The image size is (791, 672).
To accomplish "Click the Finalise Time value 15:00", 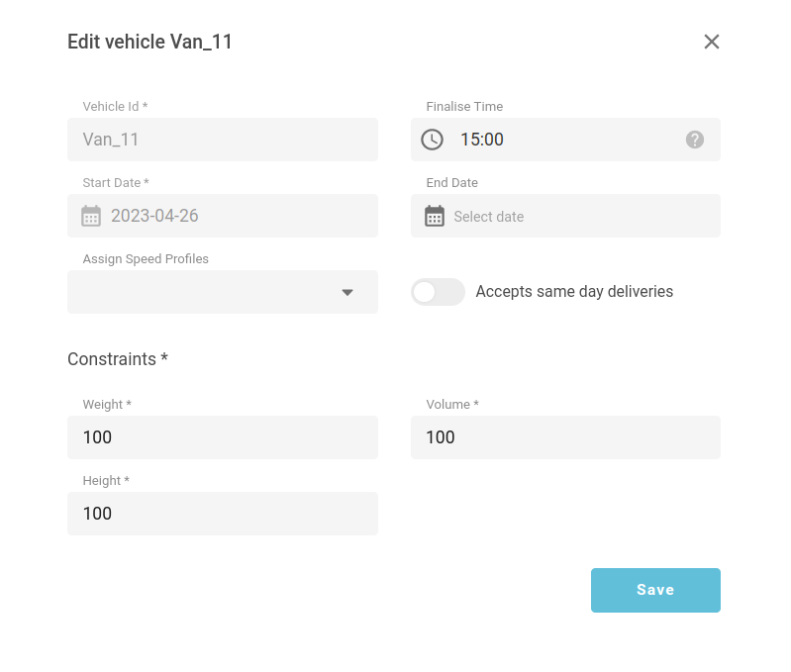I will pos(482,140).
